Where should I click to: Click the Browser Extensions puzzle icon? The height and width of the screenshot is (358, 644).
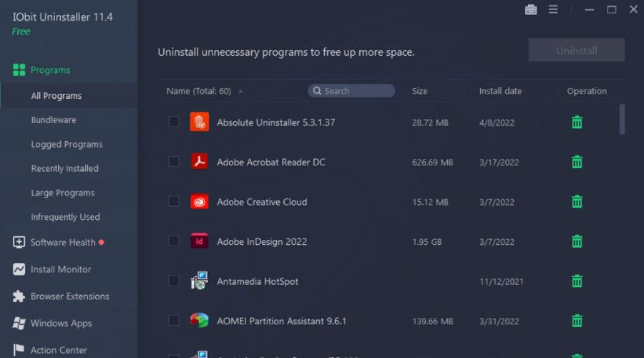[x=19, y=296]
